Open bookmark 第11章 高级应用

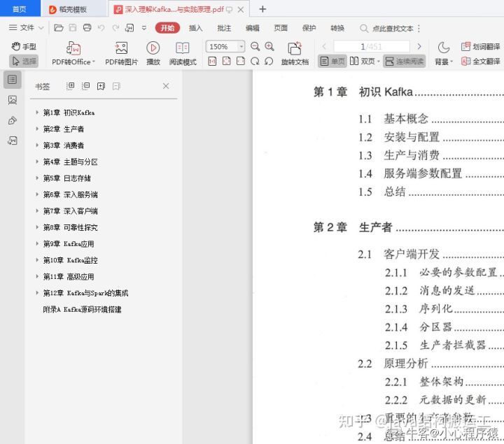click(x=69, y=276)
